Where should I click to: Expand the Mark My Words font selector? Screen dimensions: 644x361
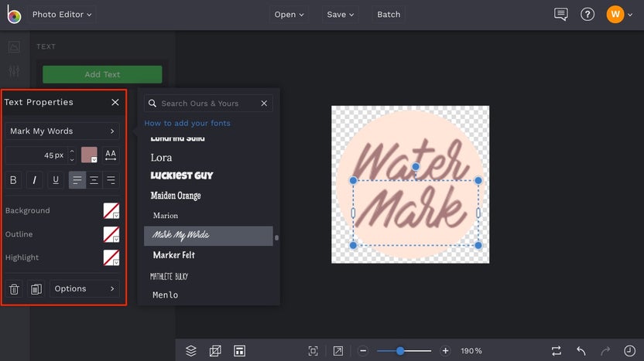[x=62, y=131]
